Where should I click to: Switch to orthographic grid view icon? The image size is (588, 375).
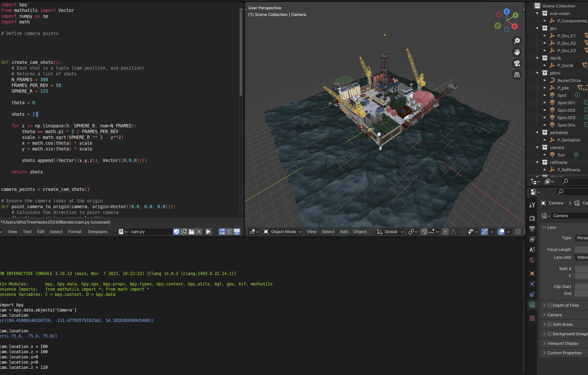(517, 75)
